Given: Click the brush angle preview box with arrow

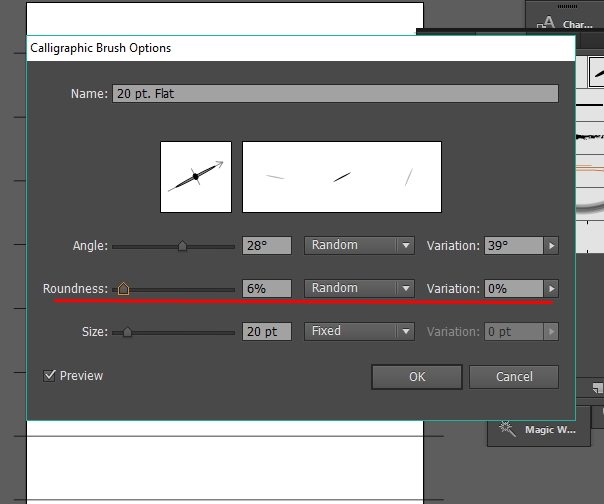Looking at the screenshot, I should click(196, 177).
